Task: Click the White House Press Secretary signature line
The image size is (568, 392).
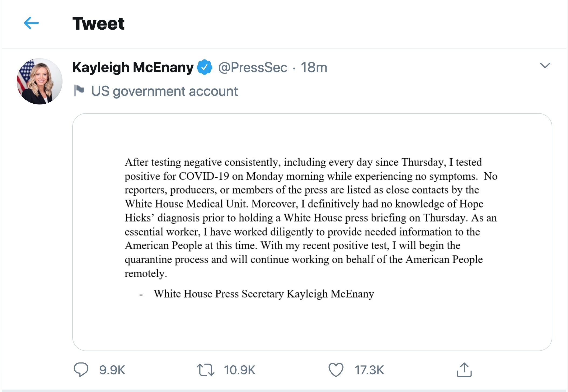Action: (x=264, y=294)
